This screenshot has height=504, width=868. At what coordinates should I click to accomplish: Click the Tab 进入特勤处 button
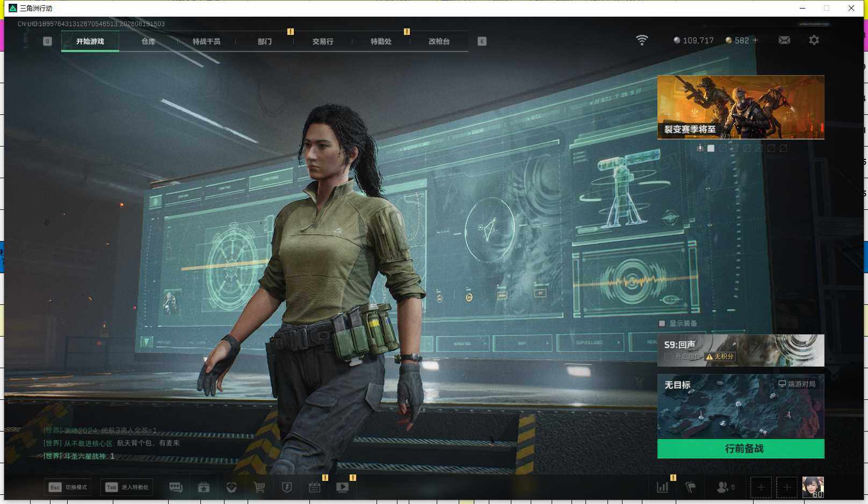click(127, 487)
